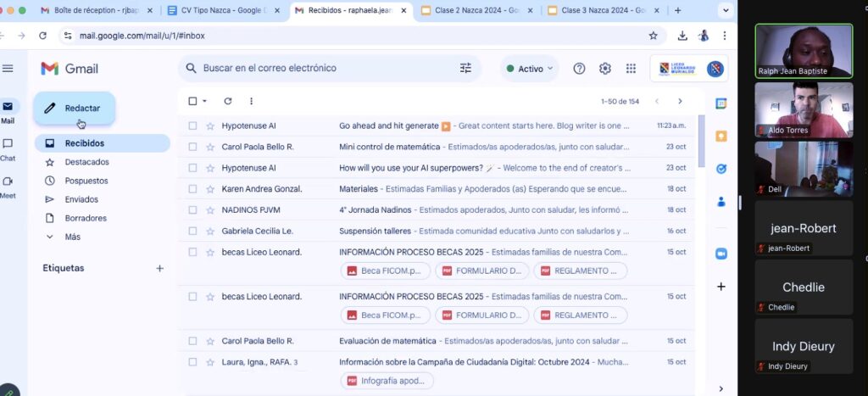Open the Beca FICOM PDF attachment chip
Viewport: 868px width, 396px height.
[x=384, y=271]
